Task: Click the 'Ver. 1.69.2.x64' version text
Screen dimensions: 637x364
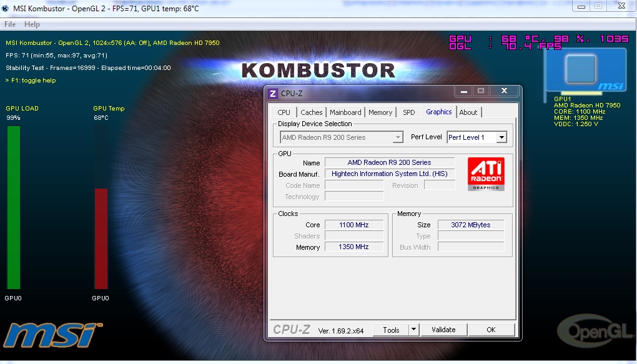Action: tap(340, 331)
